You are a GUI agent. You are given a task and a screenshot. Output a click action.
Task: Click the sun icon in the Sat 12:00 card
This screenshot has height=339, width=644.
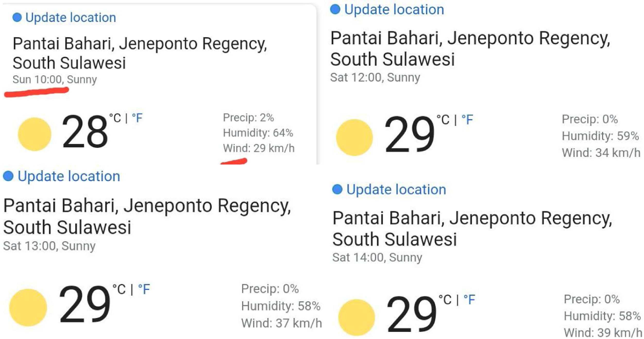tap(354, 137)
